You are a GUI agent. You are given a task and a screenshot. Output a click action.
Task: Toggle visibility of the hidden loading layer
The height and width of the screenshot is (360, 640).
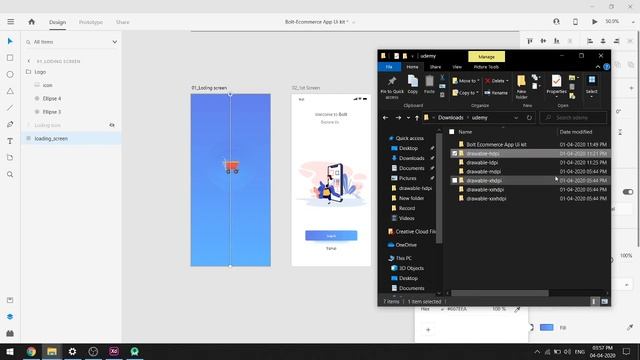(112, 125)
